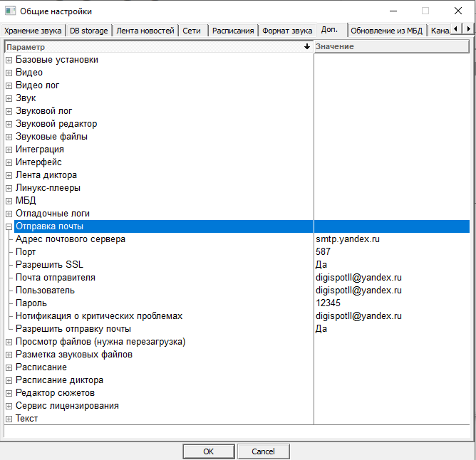The image size is (476, 460).
Task: Expand the МБД node
Action: click(9, 201)
